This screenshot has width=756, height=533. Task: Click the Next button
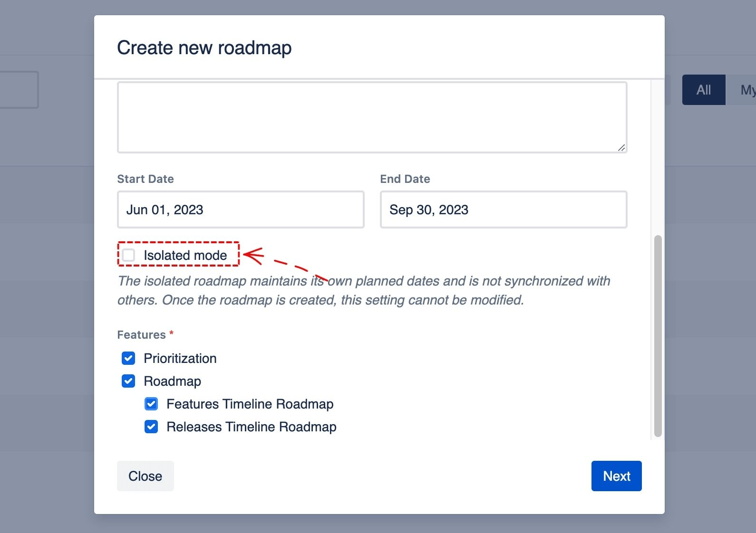pyautogui.click(x=616, y=476)
